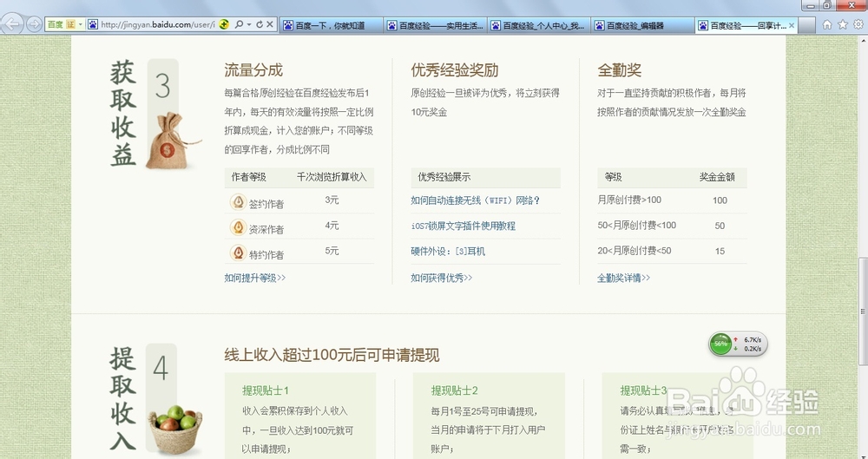Open the 如何获得优秀>> link
This screenshot has height=459, width=868.
click(x=442, y=278)
